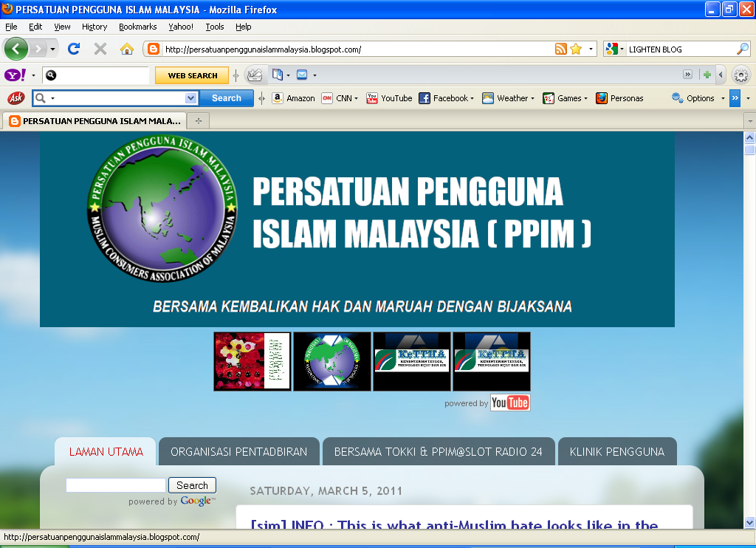Open YouTube from the Ask toolbar

pos(389,98)
